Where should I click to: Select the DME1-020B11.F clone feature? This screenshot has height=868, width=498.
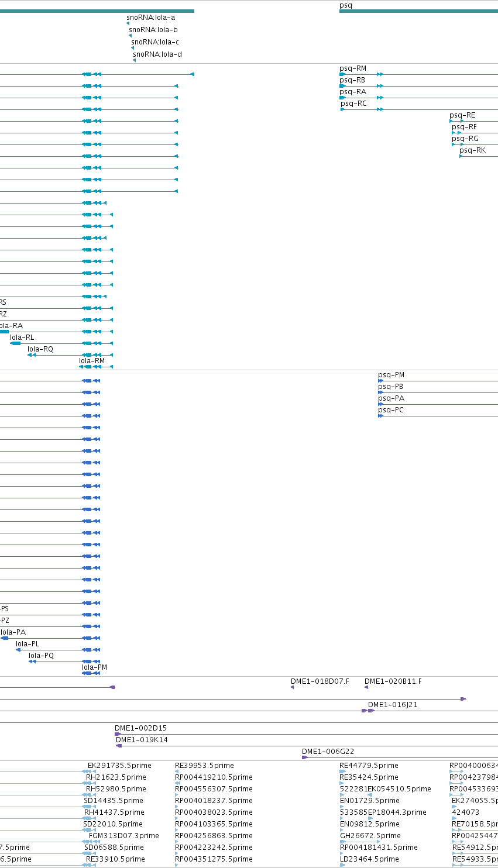(x=393, y=681)
